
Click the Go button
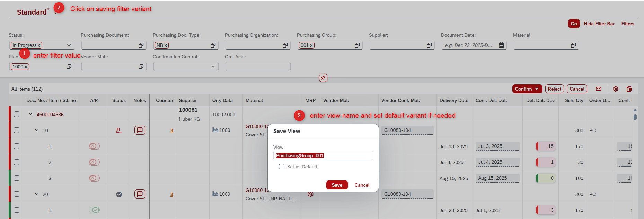(x=574, y=24)
